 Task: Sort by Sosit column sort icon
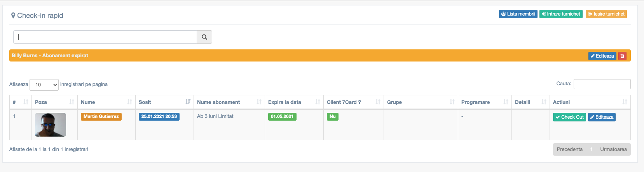(x=188, y=102)
